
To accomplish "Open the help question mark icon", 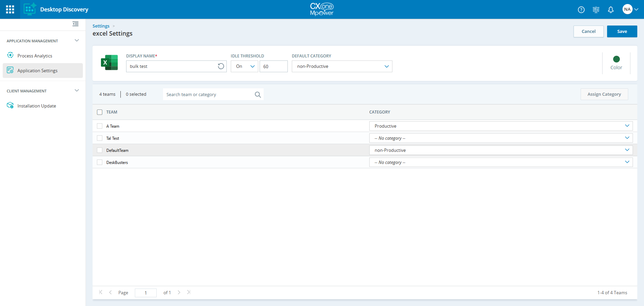I will click(x=581, y=10).
